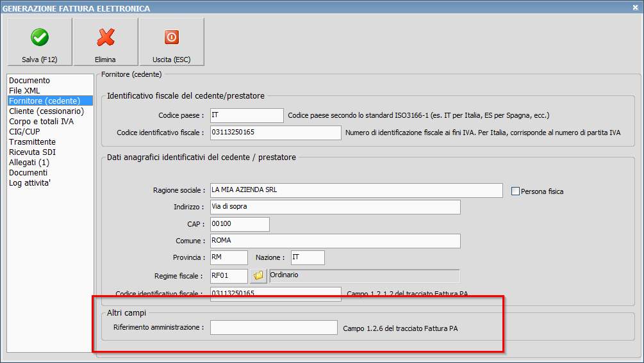Open the Corpo e totali IVA section
This screenshot has width=644, height=363.
(x=42, y=122)
